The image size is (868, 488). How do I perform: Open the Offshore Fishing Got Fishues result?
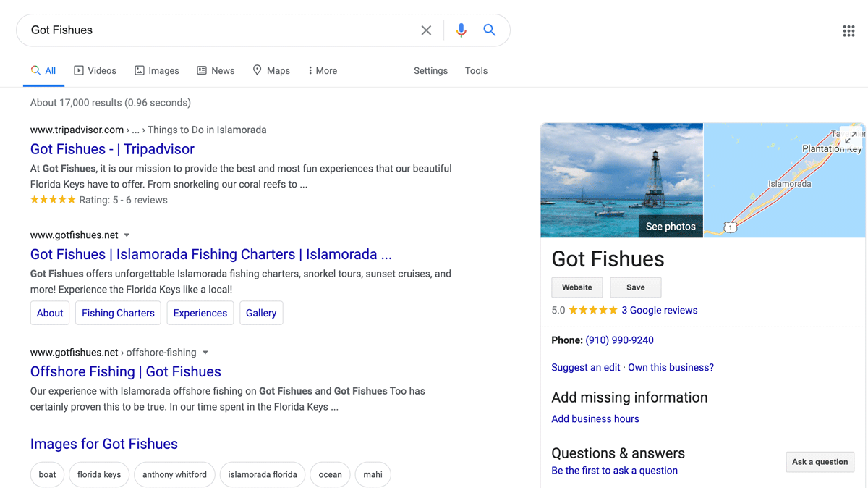tap(126, 372)
